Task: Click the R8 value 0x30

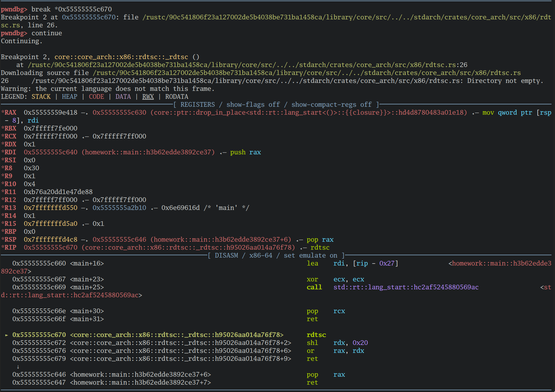Action: tap(31, 168)
